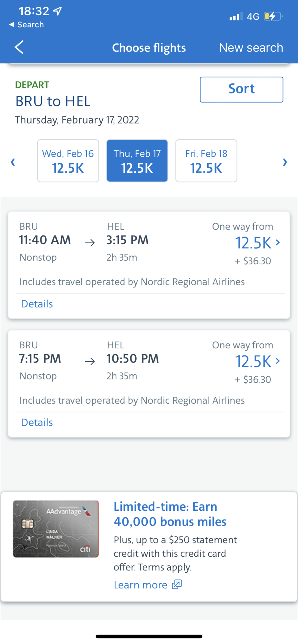The image size is (298, 644).
Task: Open the Sort options
Action: (x=242, y=89)
